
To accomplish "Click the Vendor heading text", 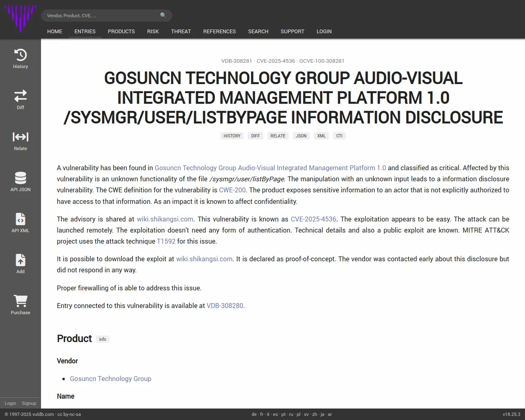I will [x=67, y=361].
